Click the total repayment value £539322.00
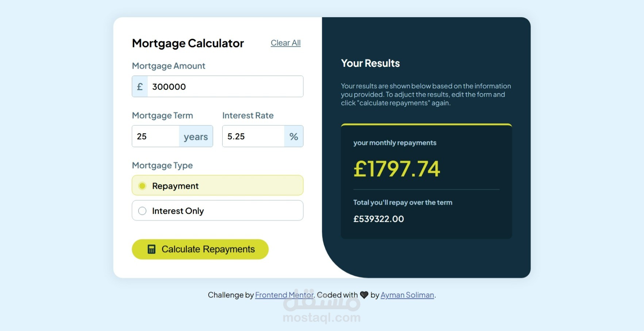The image size is (644, 331). (378, 219)
